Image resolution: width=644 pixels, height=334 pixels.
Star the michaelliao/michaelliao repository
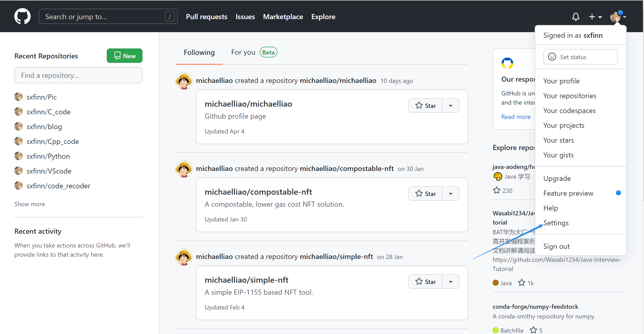click(425, 106)
